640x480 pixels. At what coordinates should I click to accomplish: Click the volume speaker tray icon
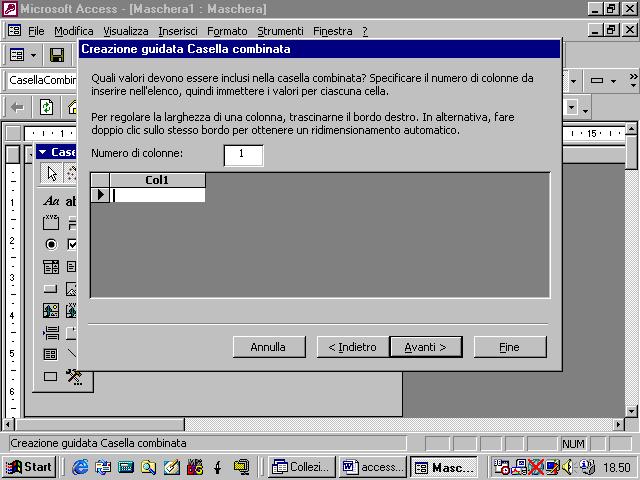pyautogui.click(x=567, y=467)
